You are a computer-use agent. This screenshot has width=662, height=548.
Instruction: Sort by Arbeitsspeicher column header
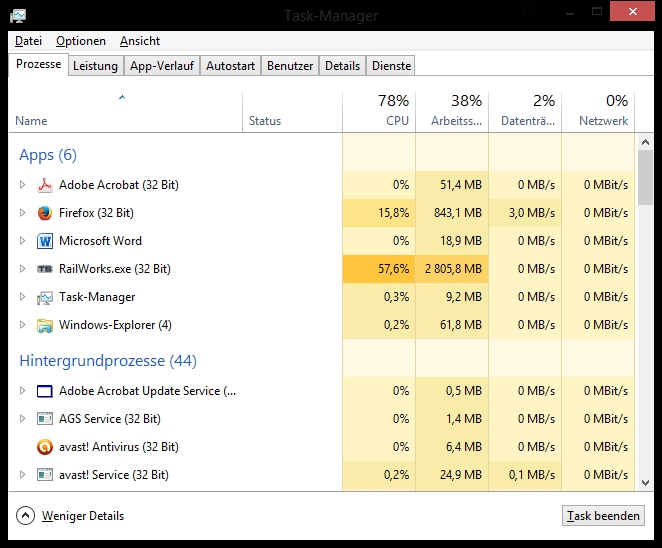pyautogui.click(x=452, y=110)
